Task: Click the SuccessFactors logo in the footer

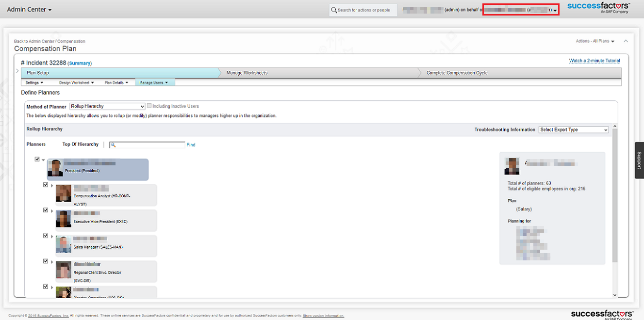Action: [602, 314]
